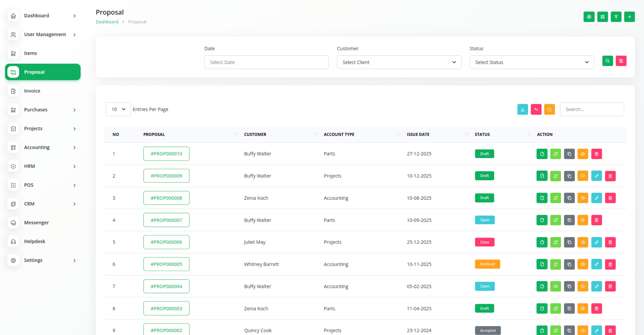Image resolution: width=644 pixels, height=335 pixels.
Task: Show proposal #PROP000005 via orange eye icon
Action: point(583,264)
